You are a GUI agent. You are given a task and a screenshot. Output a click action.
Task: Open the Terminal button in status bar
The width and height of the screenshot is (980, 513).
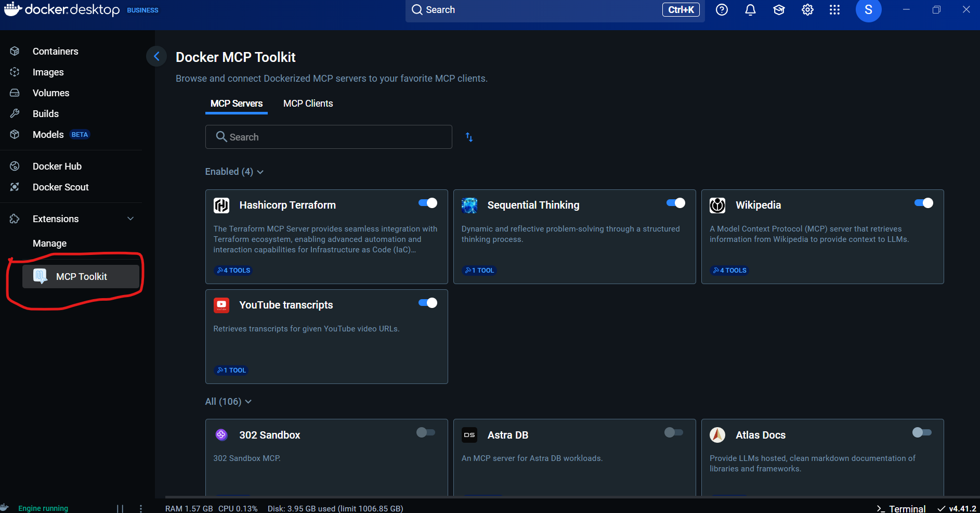901,508
